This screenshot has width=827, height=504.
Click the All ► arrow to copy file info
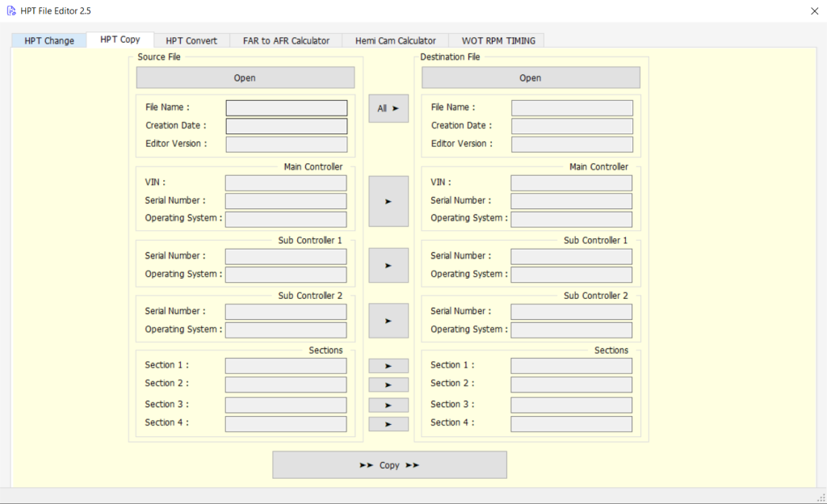(x=388, y=107)
